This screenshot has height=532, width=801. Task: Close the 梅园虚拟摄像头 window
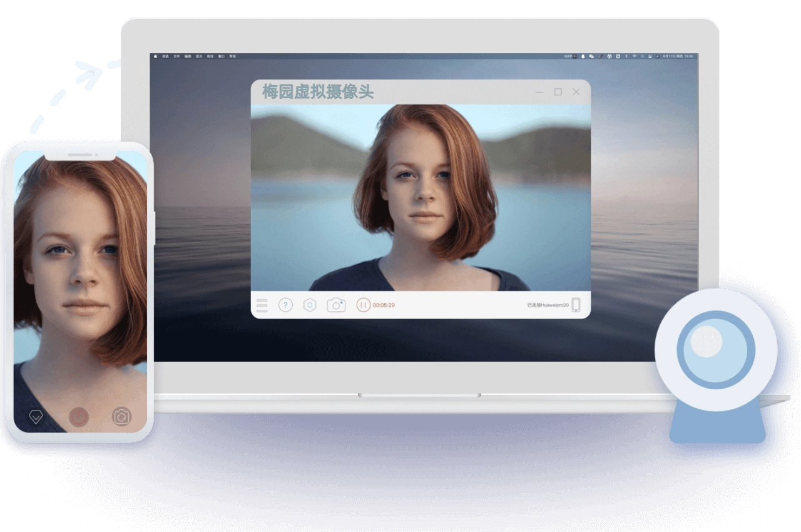(576, 92)
